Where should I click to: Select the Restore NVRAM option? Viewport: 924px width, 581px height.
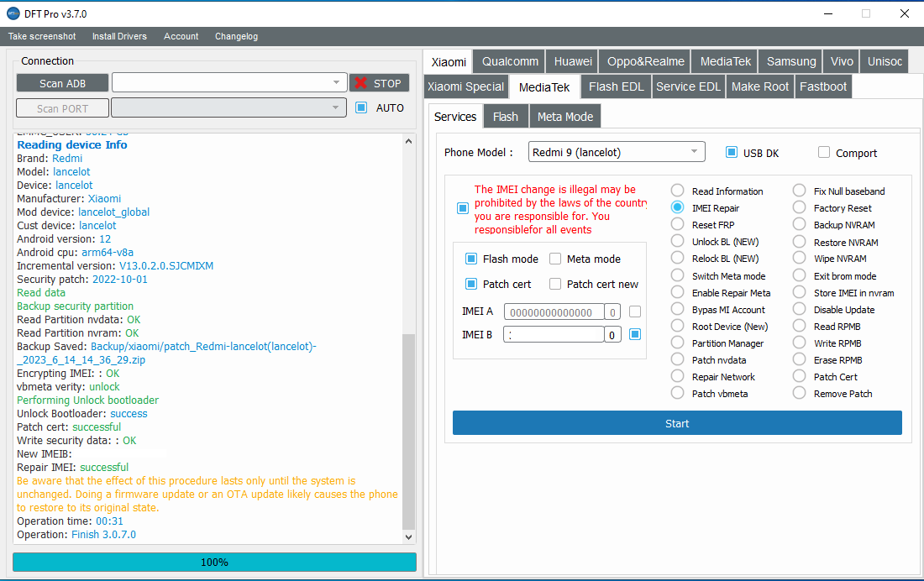pyautogui.click(x=799, y=242)
